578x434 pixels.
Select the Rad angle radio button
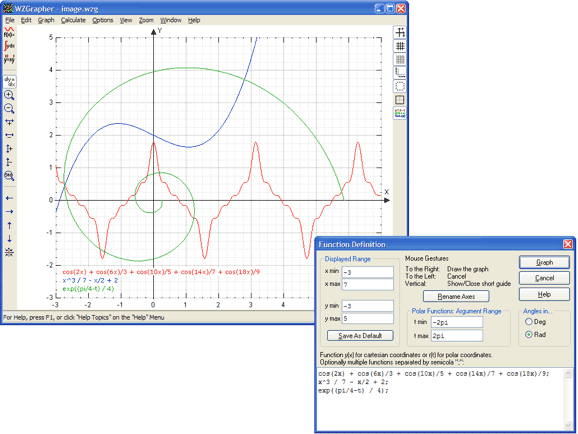[529, 334]
